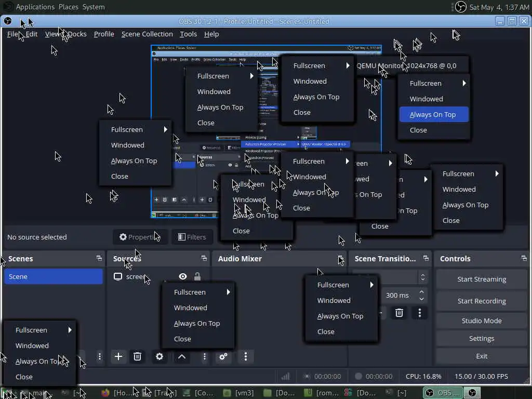Screen dimensions: 532x399
Task: Click the OBS tray icon beside the clock
Action: pos(460,7)
